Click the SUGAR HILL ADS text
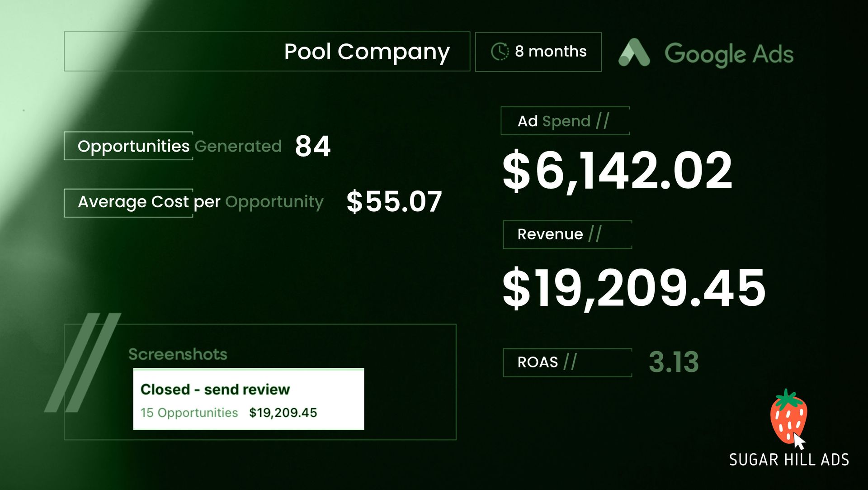This screenshot has height=490, width=868. coord(789,460)
